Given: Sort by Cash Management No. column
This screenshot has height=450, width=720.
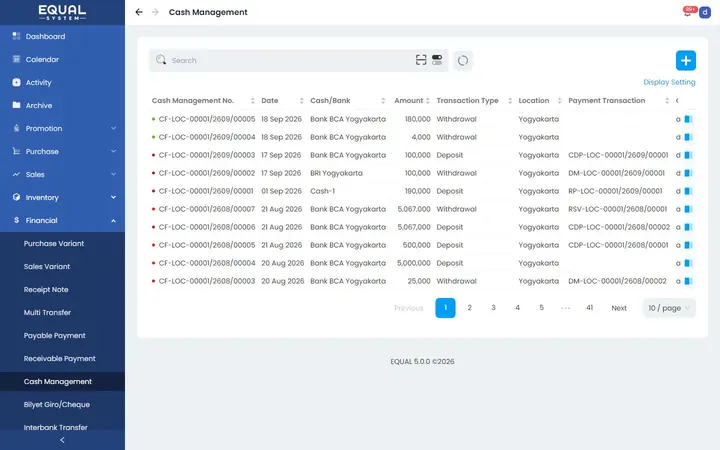Looking at the screenshot, I should click(253, 101).
